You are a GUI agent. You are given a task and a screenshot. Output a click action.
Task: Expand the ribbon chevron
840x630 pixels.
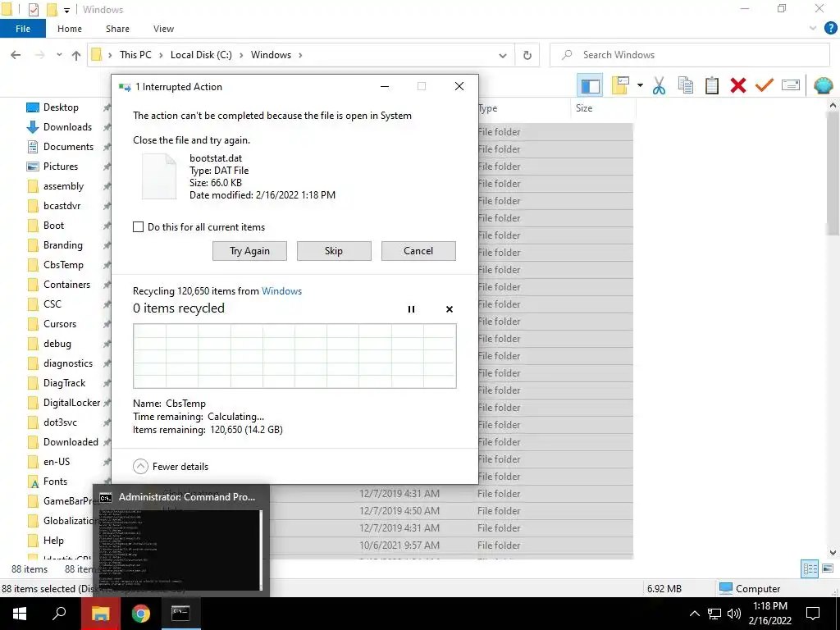(x=813, y=29)
